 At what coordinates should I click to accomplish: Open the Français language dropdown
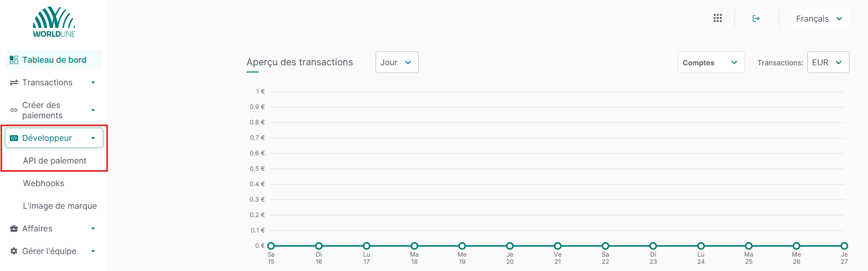820,19
